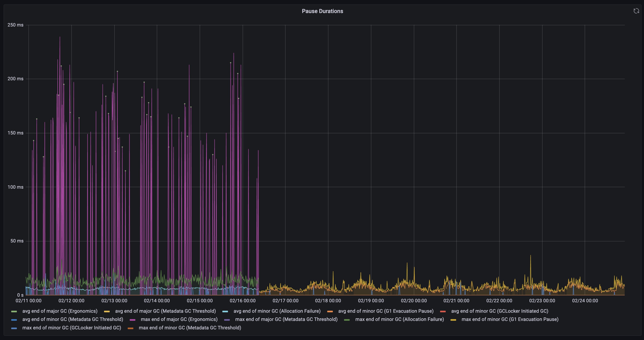Screen dimensions: 644x340
Task: Click purple swatch for max major GC Metadata Threshold
Action: click(227, 320)
